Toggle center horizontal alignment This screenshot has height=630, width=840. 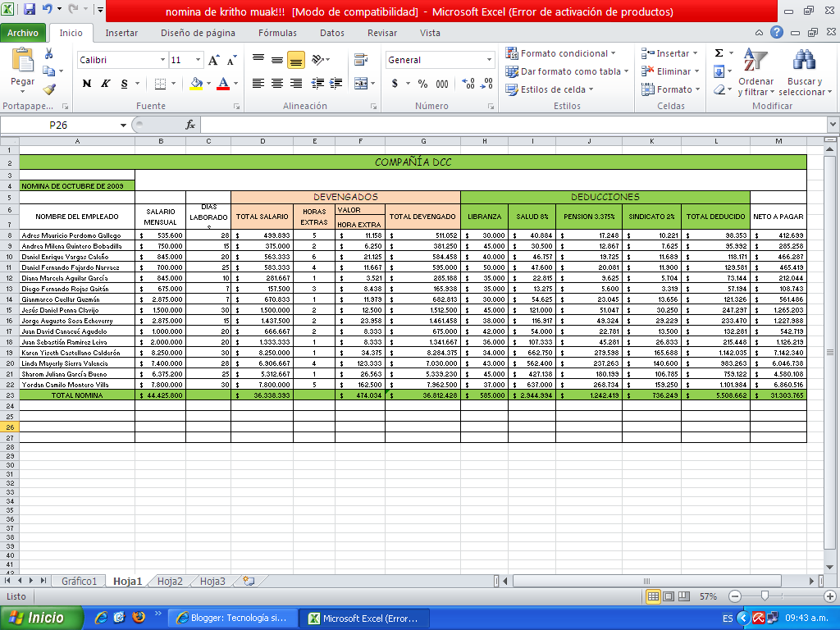coord(277,84)
